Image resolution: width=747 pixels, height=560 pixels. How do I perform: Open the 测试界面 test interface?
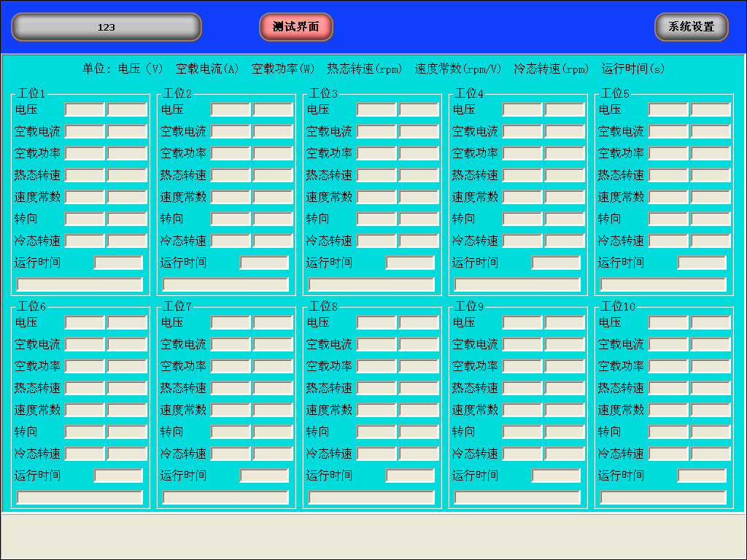296,27
